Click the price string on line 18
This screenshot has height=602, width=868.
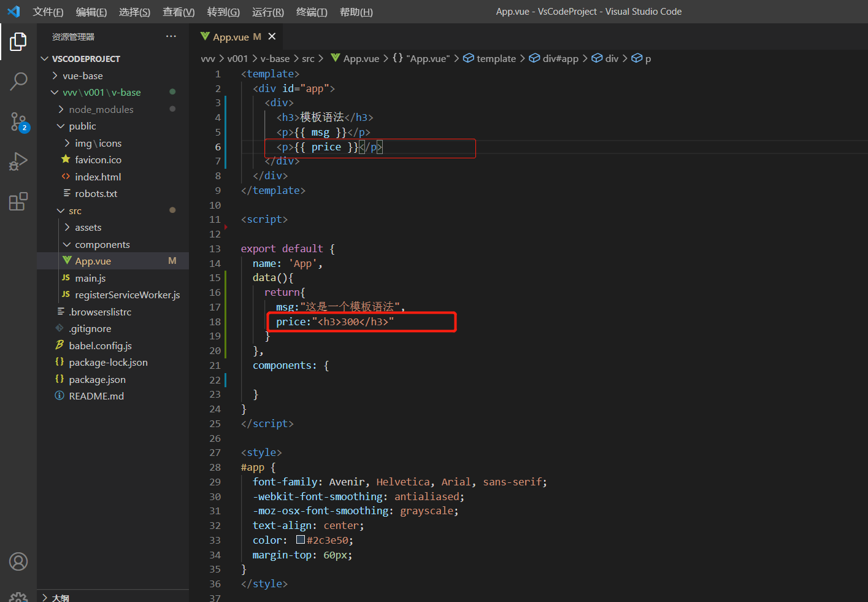pyautogui.click(x=353, y=322)
